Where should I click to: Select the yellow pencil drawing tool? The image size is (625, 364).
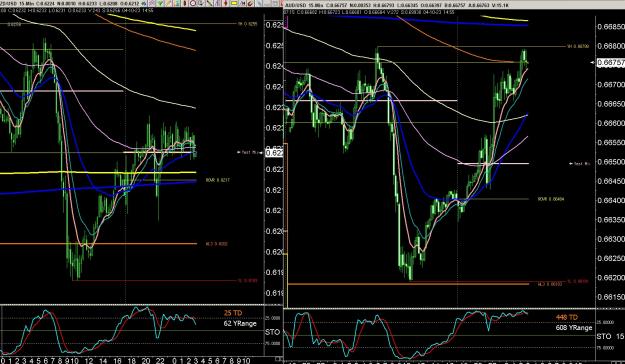[168, 3]
